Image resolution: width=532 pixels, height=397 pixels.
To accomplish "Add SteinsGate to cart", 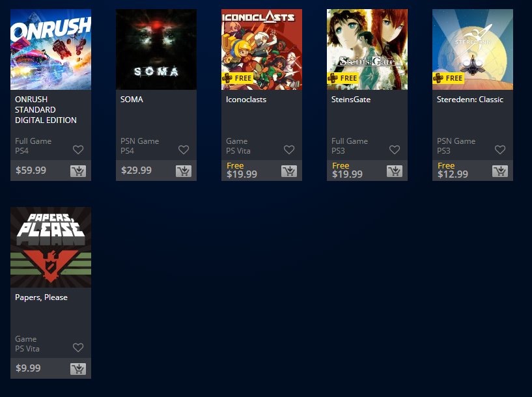I will [395, 171].
